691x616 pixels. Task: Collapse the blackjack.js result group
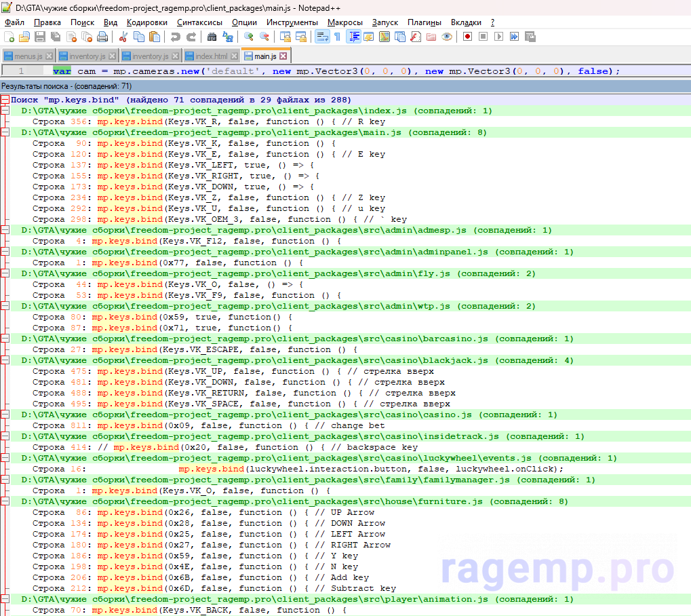tap(5, 360)
